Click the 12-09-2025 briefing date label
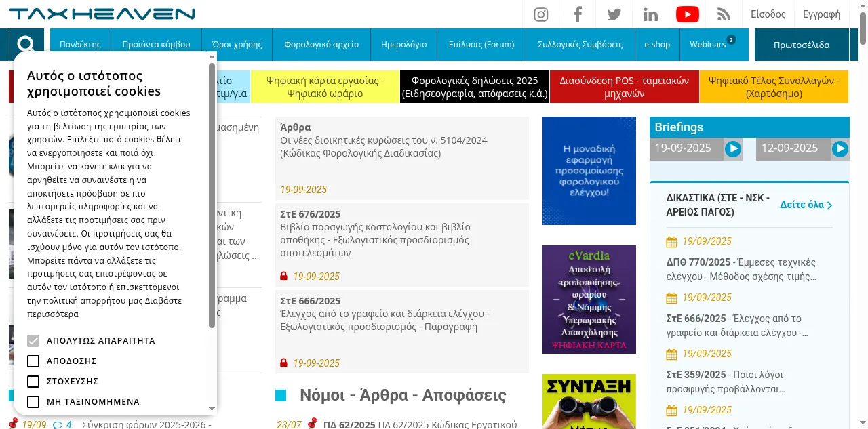868x429 pixels. [790, 148]
